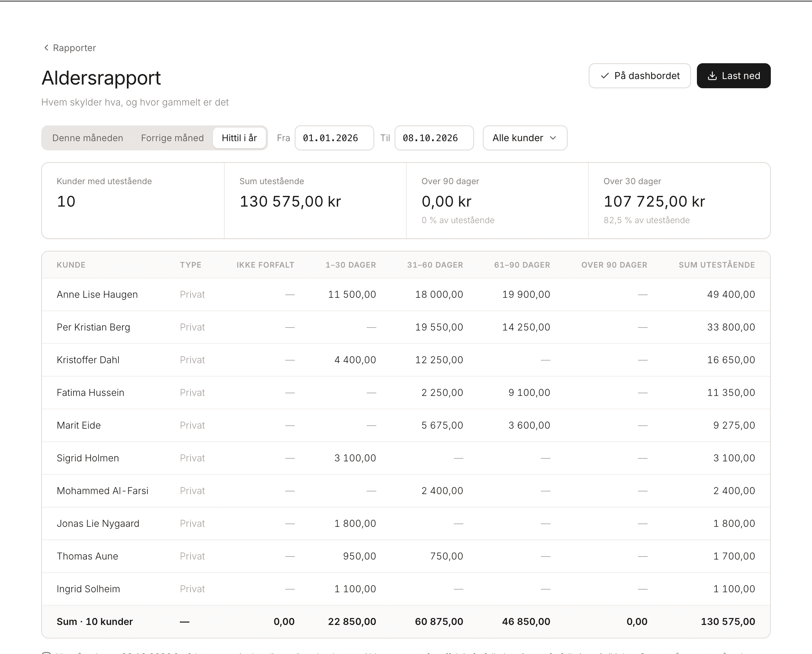Click 19 550,00 in Per Kristian Berg row
The width and height of the screenshot is (812, 654).
click(439, 328)
